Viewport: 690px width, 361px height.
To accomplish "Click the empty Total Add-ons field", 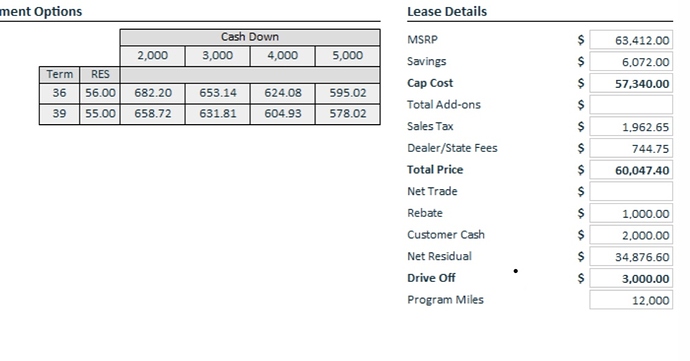I will point(631,105).
